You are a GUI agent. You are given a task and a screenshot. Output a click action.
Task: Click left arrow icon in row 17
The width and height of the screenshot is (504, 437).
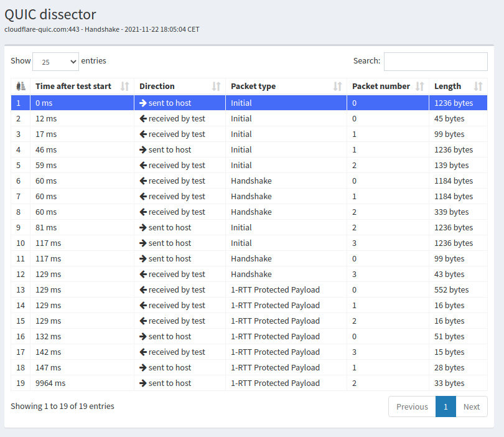pyautogui.click(x=143, y=352)
